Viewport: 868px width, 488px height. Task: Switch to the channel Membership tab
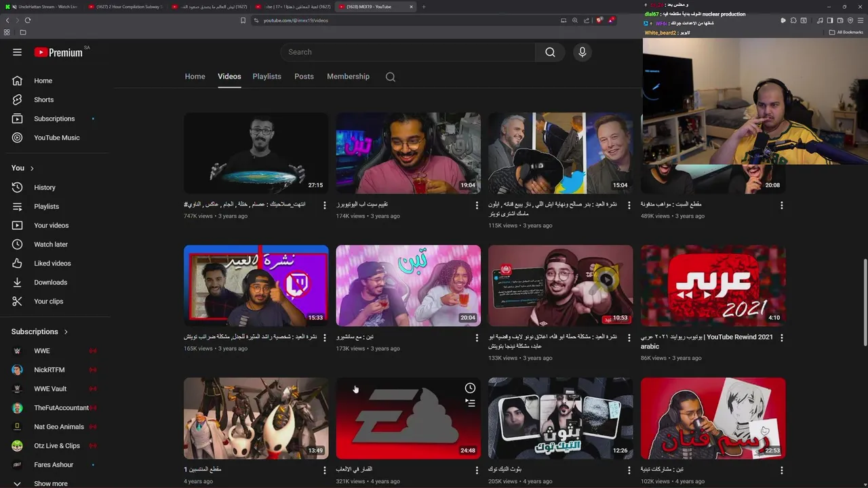click(348, 77)
